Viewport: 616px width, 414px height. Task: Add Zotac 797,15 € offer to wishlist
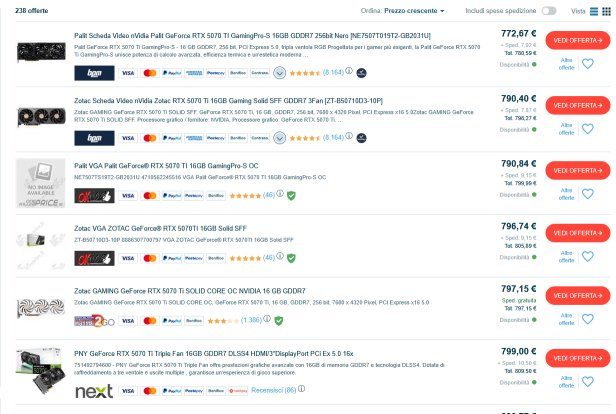click(588, 319)
